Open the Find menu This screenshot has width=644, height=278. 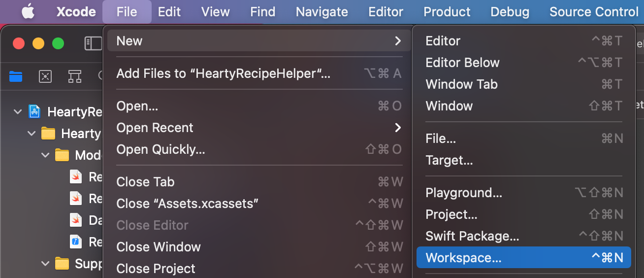(263, 11)
